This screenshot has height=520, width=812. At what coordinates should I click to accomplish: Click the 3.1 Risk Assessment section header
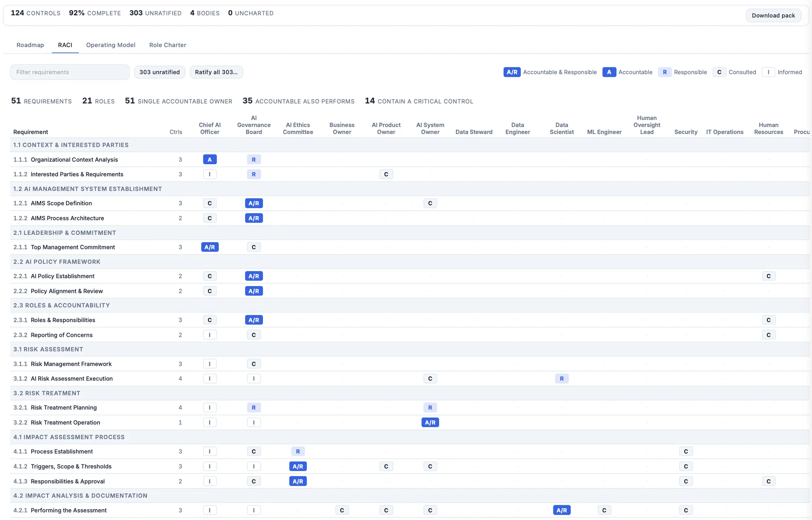pos(410,349)
